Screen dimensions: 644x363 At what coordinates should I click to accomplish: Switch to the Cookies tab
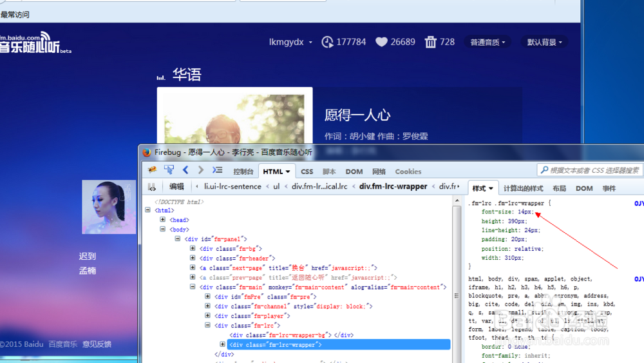pyautogui.click(x=408, y=172)
